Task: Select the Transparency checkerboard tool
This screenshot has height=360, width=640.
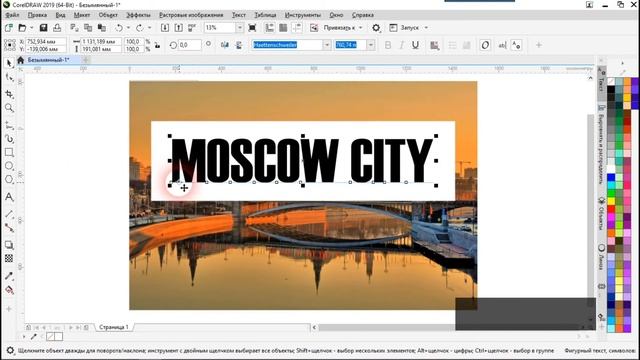Action: point(9,258)
